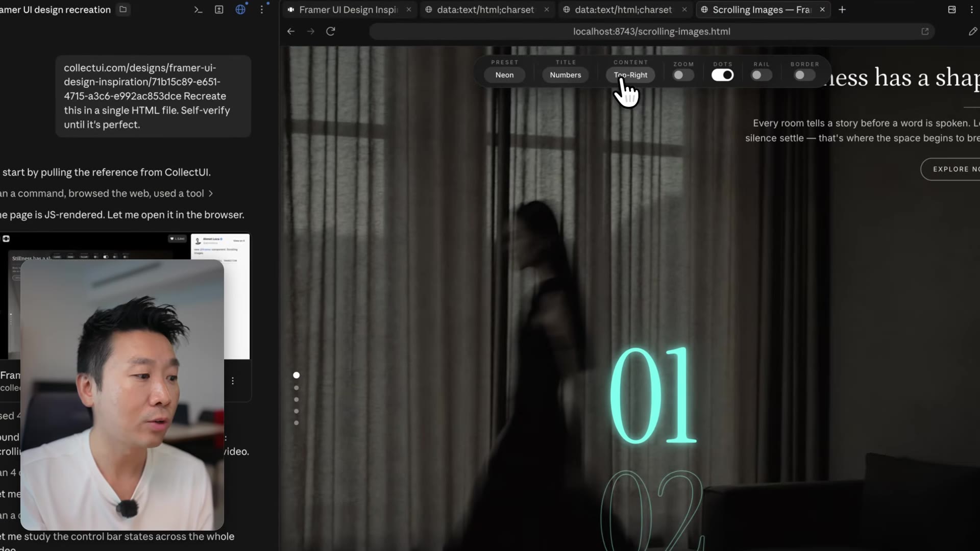Screen dimensions: 980x551
Task: Close the second data:text/html tab
Action: (x=684, y=10)
